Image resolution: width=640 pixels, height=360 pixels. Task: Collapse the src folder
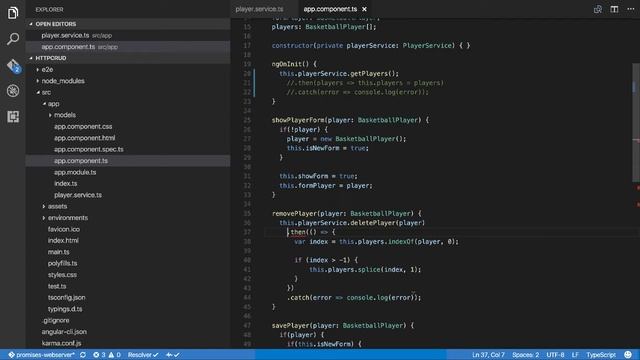point(128,92)
